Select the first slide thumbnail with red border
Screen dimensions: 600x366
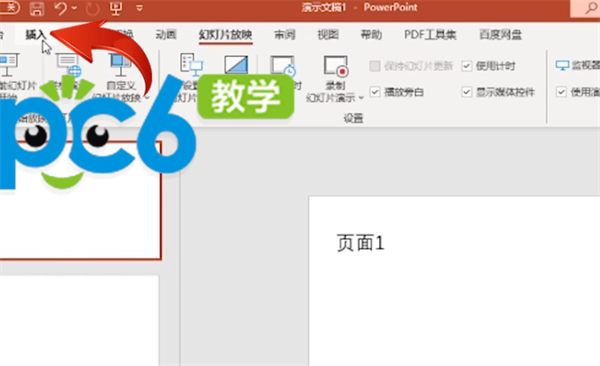pos(80,200)
